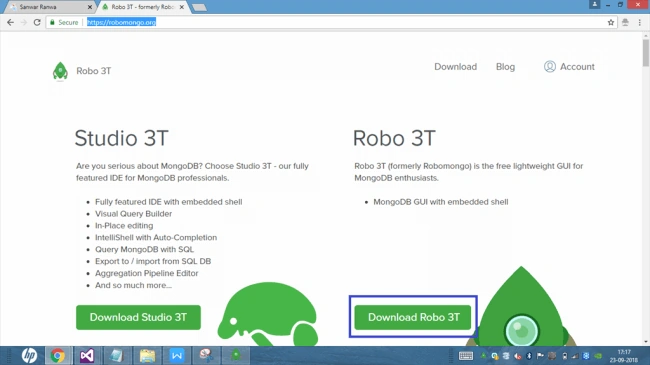Click the taskbar clock showing 17:17
The height and width of the screenshot is (365, 650).
[623, 356]
